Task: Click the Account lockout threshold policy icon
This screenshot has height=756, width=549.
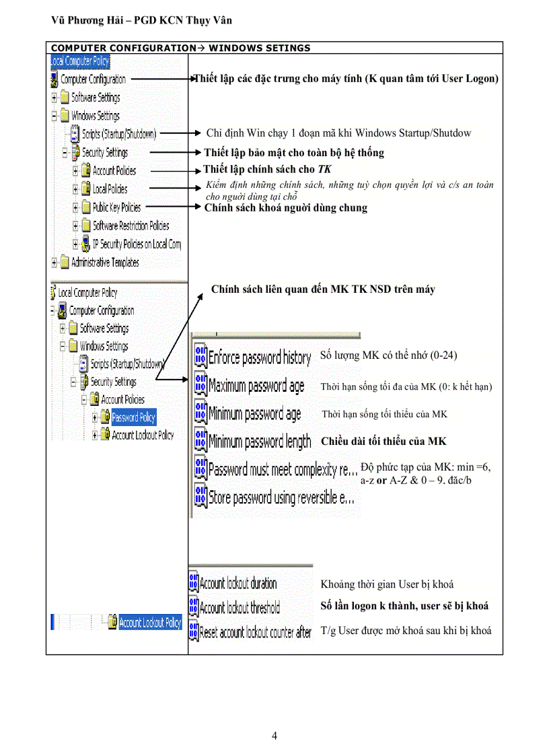Action: (x=194, y=606)
